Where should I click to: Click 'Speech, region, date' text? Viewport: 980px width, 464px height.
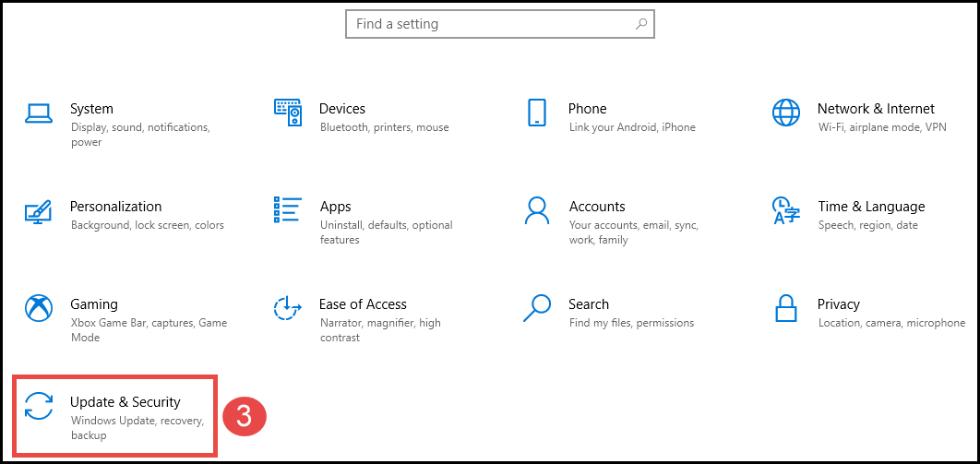[x=868, y=225]
